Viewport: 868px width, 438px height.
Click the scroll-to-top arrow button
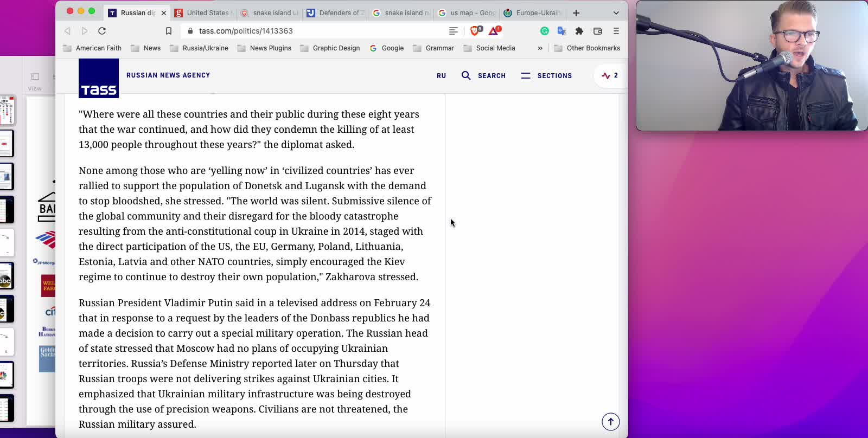611,422
